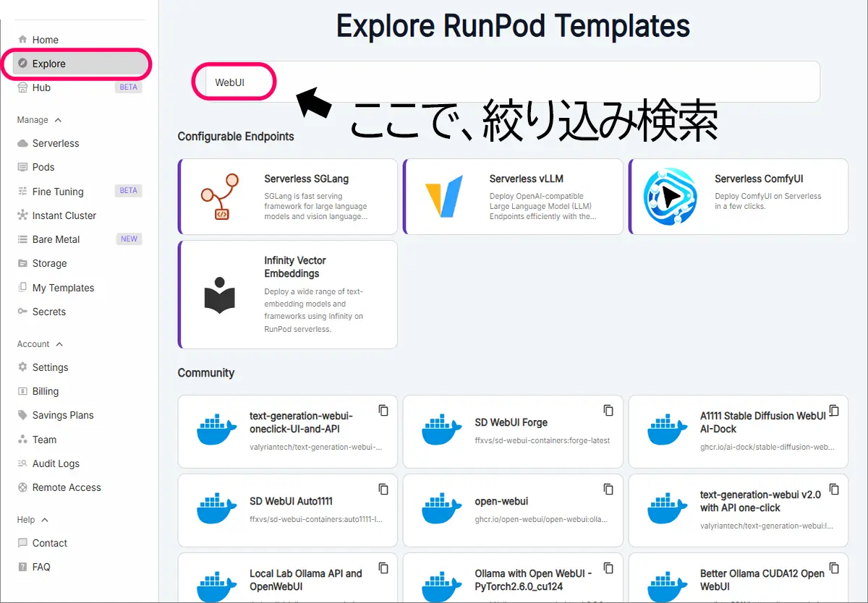Open the Serverless vLLM endpoint card
This screenshot has width=868, height=603.
pyautogui.click(x=513, y=197)
